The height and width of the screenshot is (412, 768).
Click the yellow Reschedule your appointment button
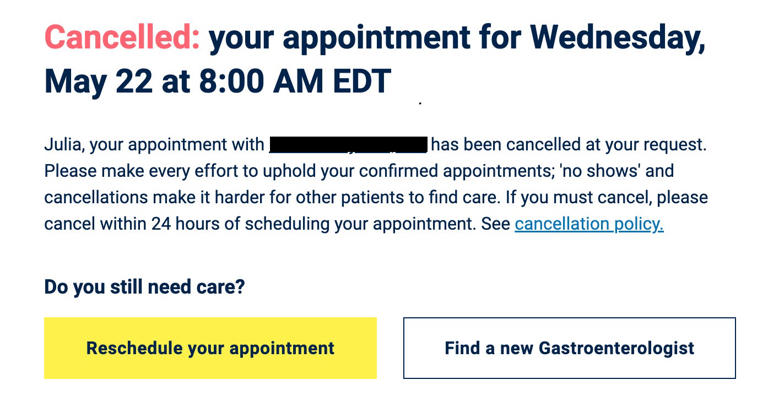tap(210, 348)
